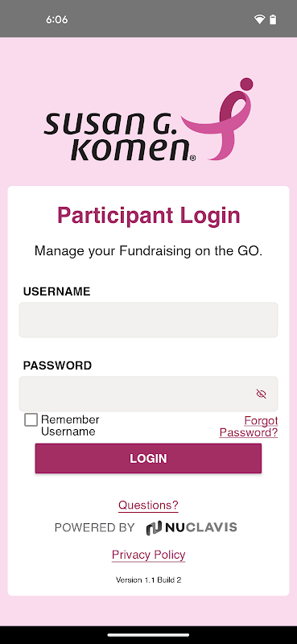
Task: Tap the Wi-Fi status icon
Action: (x=259, y=19)
